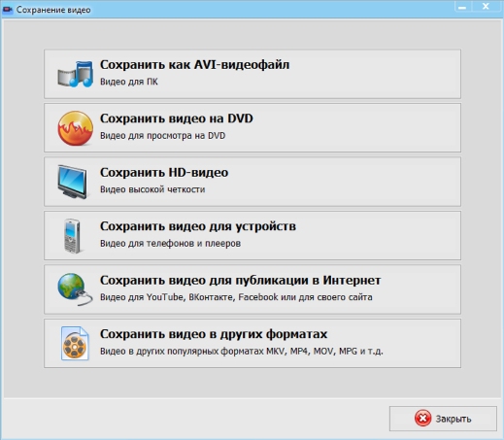Click the mobile phone icon
Screen dimensions: 504x440
[72, 236]
